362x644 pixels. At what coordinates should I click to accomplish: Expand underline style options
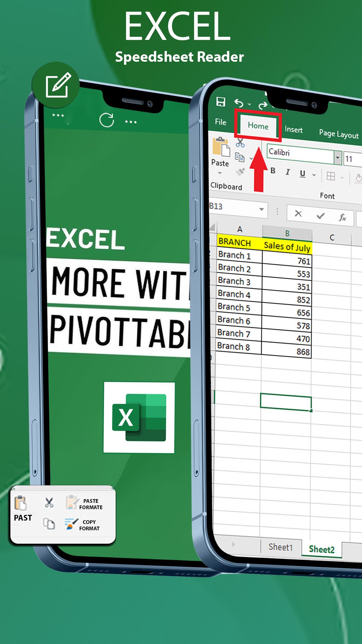pos(314,175)
